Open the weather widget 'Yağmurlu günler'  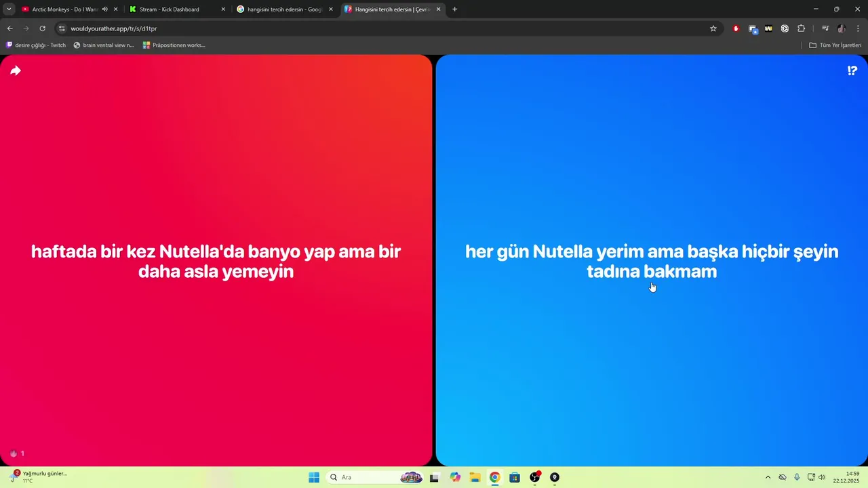coord(39,477)
